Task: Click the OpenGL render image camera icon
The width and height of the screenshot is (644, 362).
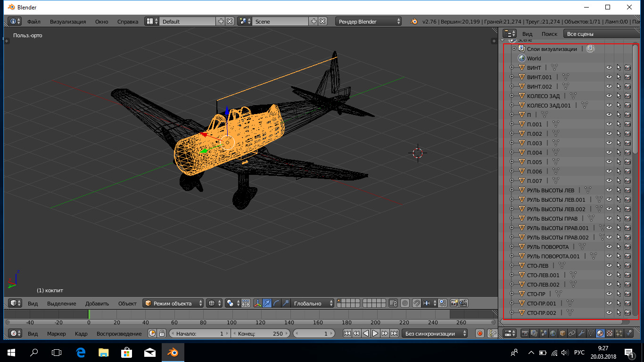Action: 454,304
